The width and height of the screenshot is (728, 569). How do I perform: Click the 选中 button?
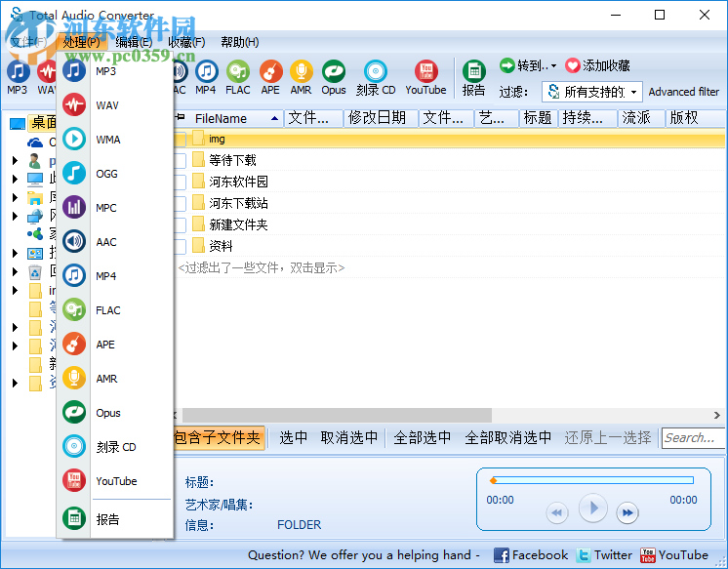coord(294,437)
